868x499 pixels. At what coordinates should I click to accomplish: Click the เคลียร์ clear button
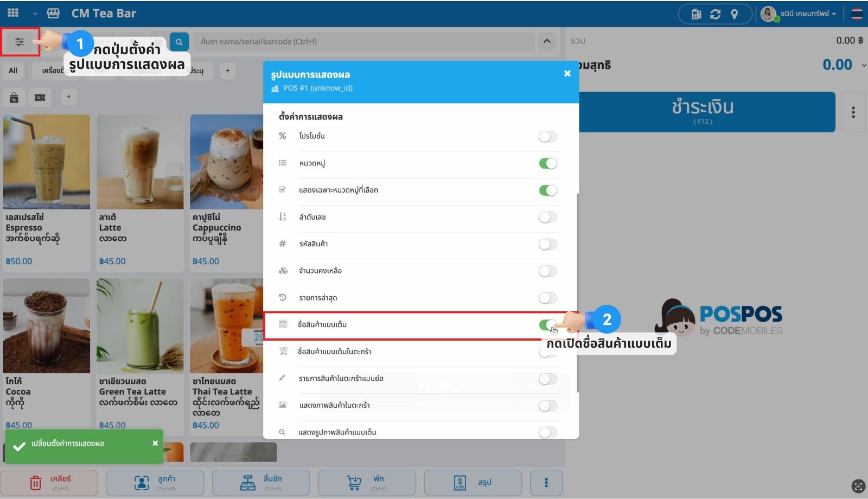click(49, 482)
